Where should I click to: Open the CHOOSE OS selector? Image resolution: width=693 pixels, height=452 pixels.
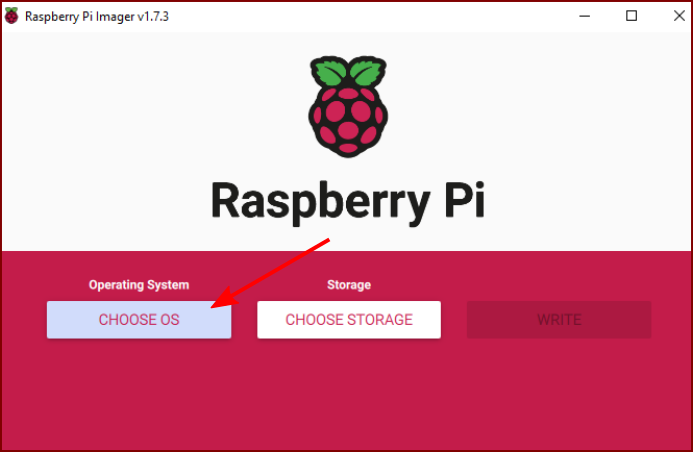(x=139, y=319)
